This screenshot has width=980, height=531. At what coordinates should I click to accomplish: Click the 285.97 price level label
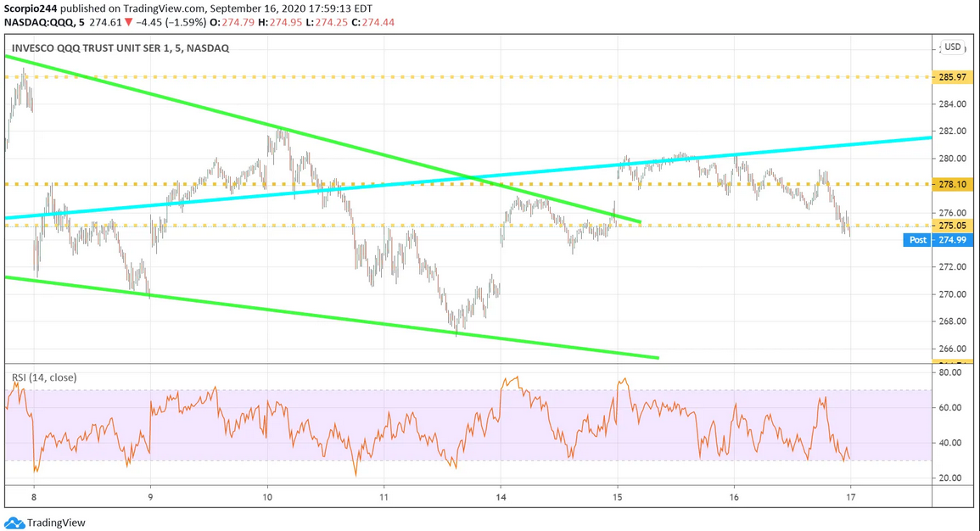(952, 77)
